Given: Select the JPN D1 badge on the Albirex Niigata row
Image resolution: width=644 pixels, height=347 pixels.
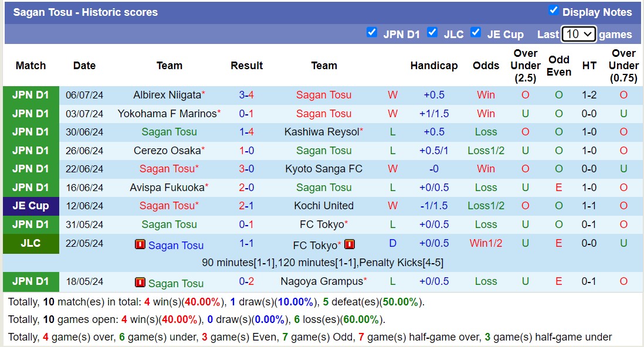Looking at the screenshot, I should (30, 94).
